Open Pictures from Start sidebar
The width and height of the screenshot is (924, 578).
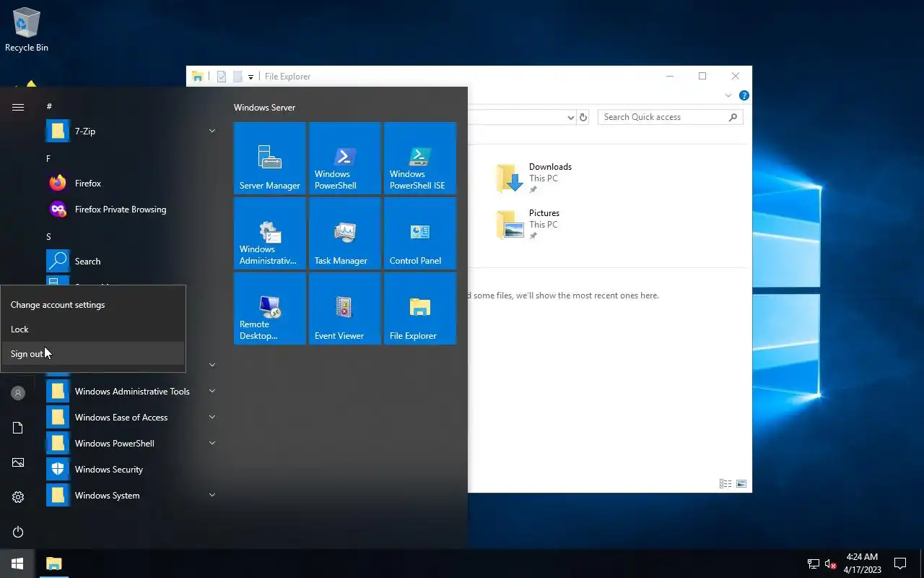click(x=18, y=462)
